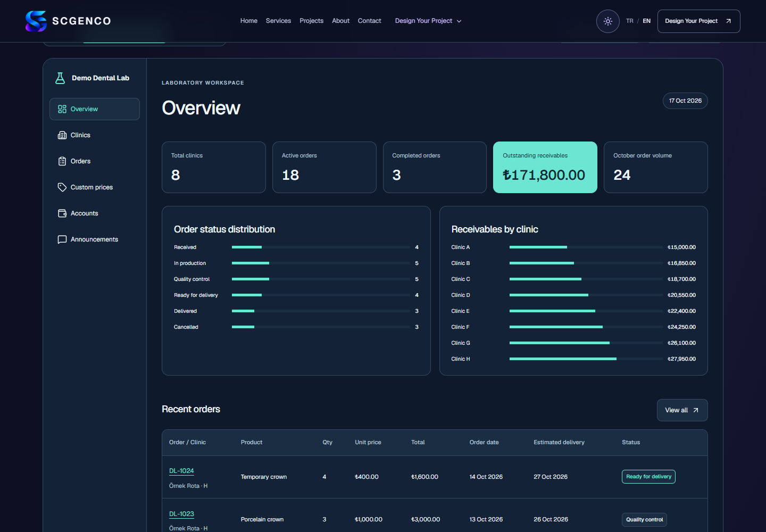The image size is (766, 532).
Task: Click the 27 Oct 2026 delivery date
Action: coord(551,477)
